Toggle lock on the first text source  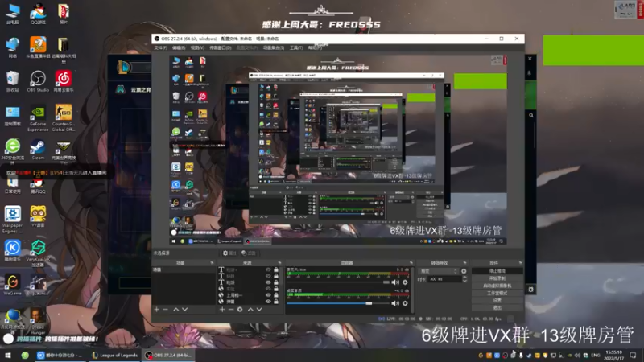pos(276,269)
